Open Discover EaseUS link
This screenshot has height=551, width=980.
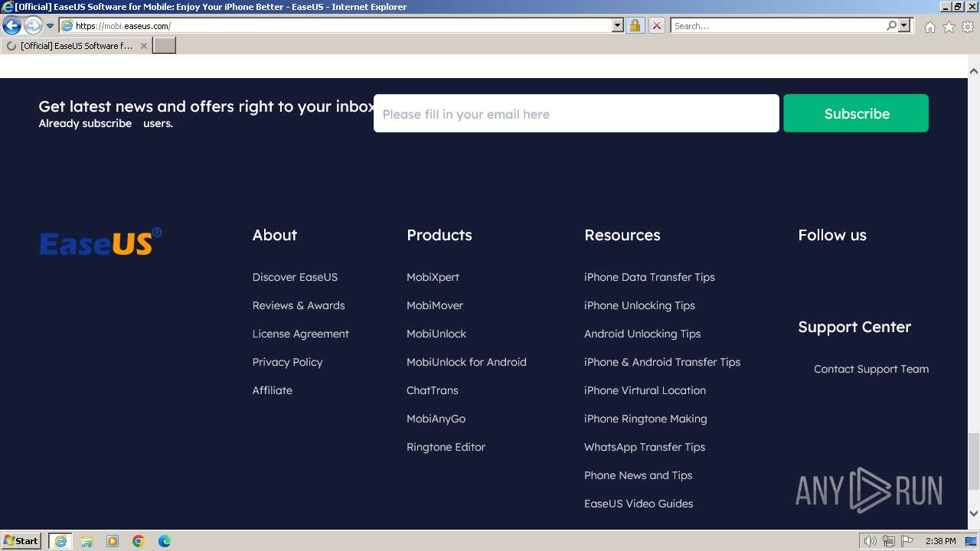coord(295,277)
